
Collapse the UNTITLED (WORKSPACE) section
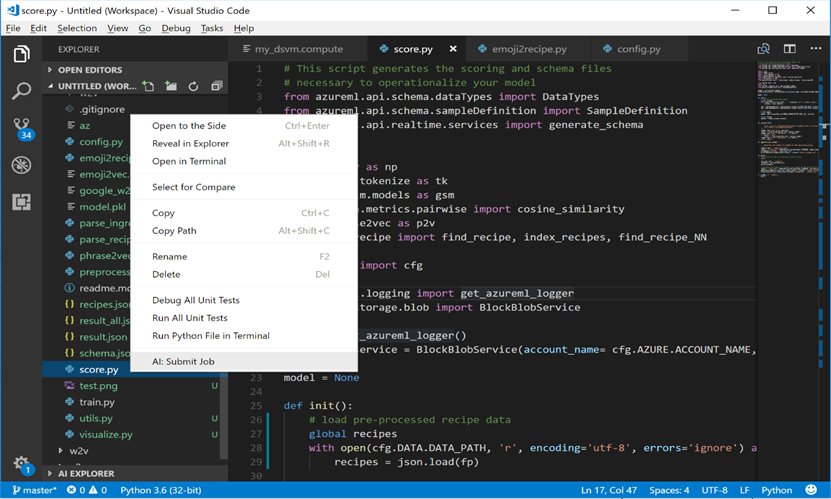click(91, 86)
